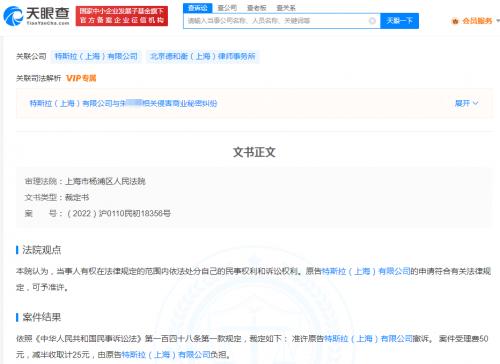Click the Tianyancha (天眼查) logo

[x=36, y=16]
